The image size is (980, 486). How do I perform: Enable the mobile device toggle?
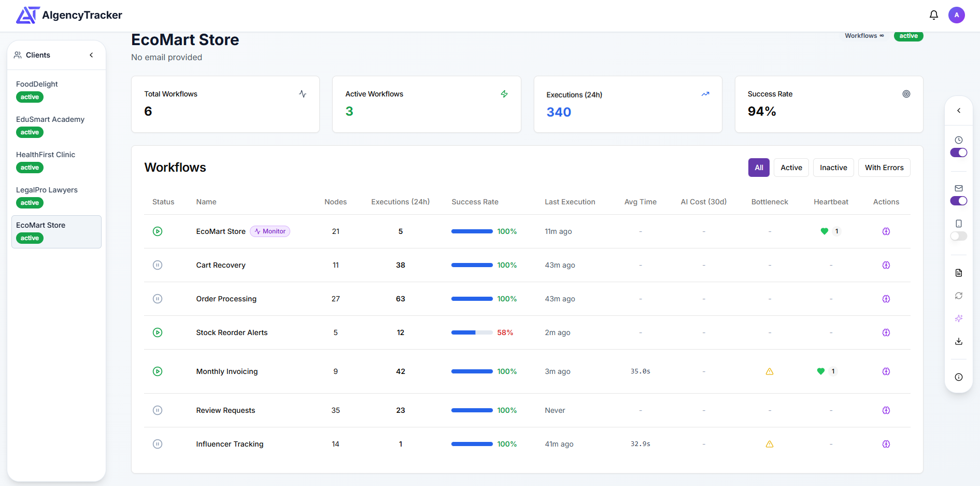point(958,236)
